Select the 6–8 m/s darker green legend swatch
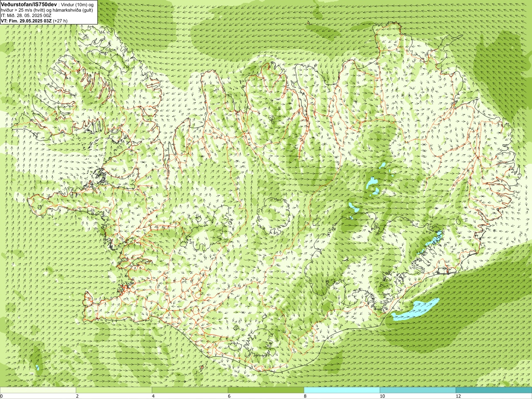The width and height of the screenshot is (532, 399). point(266,390)
